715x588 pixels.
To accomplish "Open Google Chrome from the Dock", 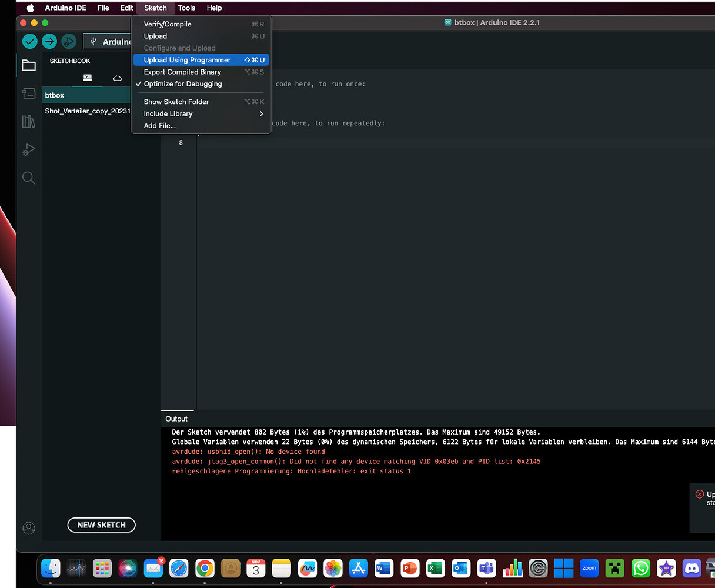I will (205, 568).
